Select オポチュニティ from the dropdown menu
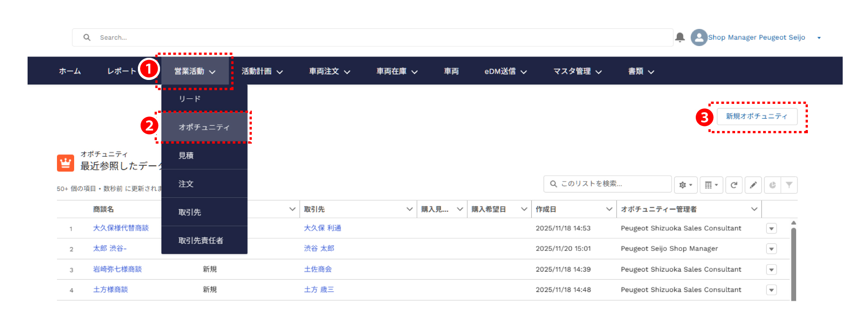Viewport: 868px width, 322px height. tap(204, 127)
